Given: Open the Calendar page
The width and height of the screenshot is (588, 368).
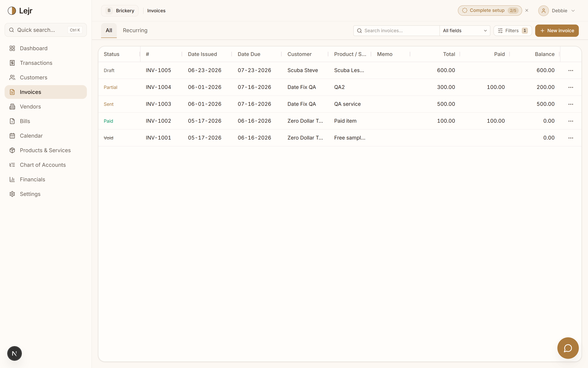Looking at the screenshot, I should [x=46, y=136].
